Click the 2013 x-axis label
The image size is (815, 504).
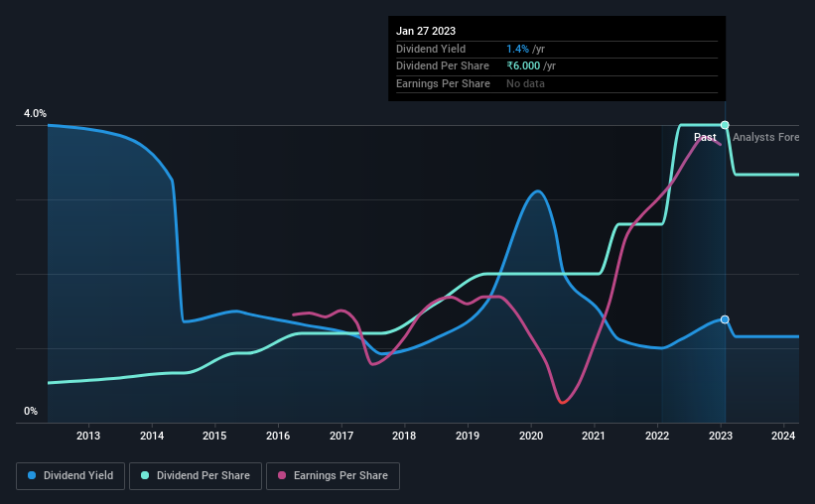click(88, 436)
